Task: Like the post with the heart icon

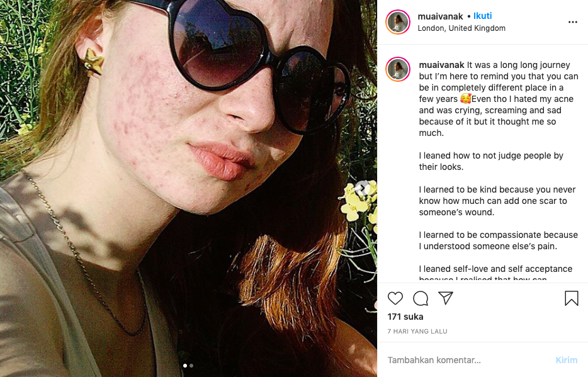Action: (395, 298)
